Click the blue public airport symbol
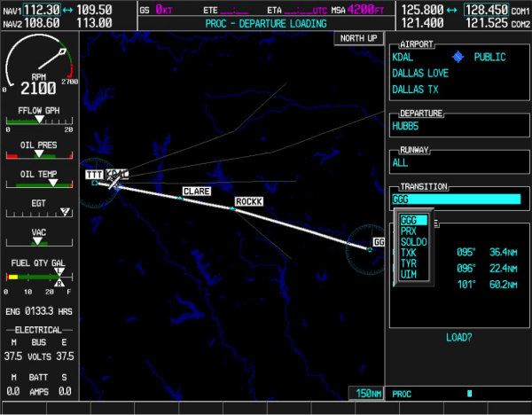The image size is (532, 415). (458, 57)
